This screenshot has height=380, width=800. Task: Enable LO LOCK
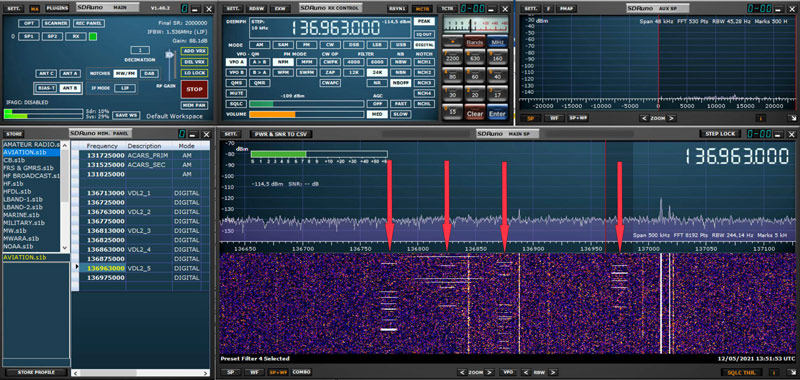[x=194, y=73]
